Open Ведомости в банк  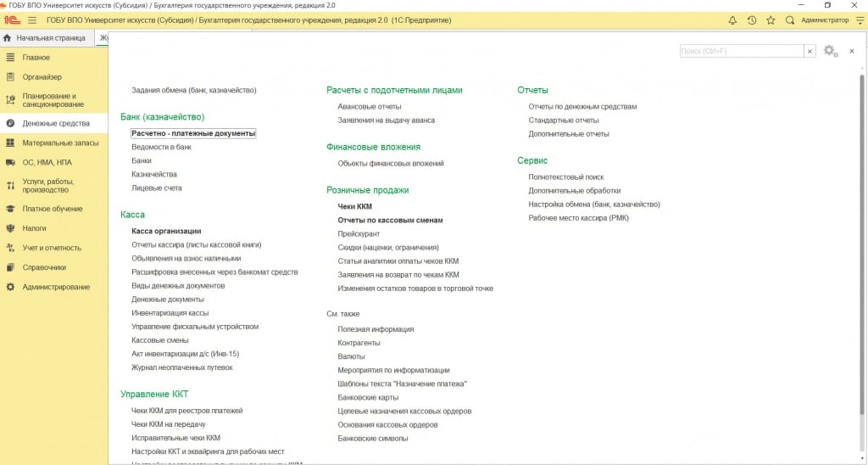[162, 147]
